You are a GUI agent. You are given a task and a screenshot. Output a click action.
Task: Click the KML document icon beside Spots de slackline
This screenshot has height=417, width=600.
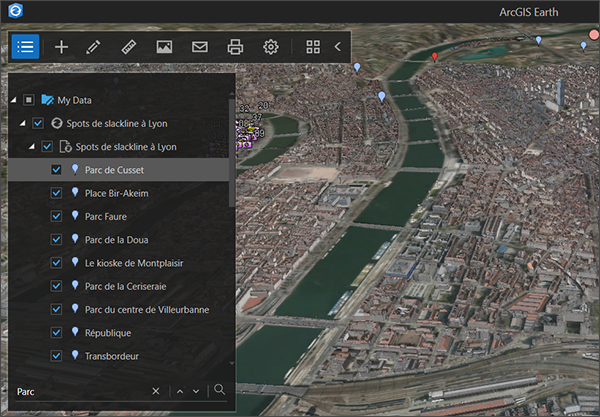point(65,147)
